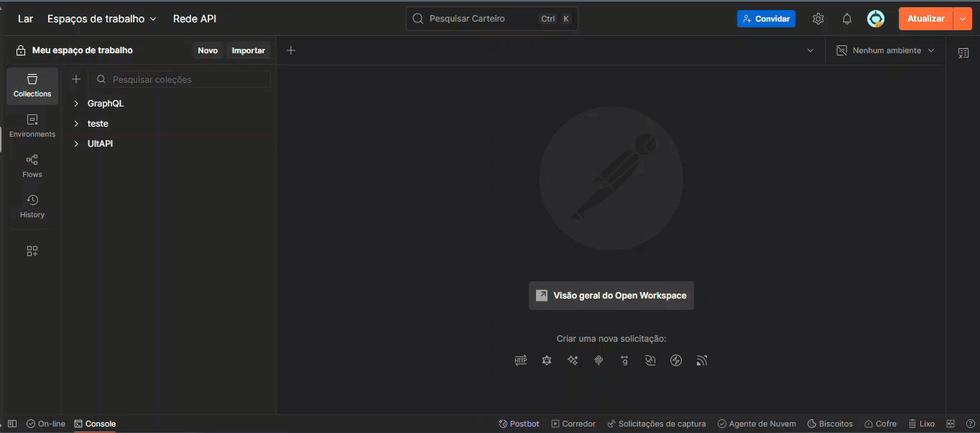Open Corredor runner in status bar
The width and height of the screenshot is (980, 433).
(573, 424)
